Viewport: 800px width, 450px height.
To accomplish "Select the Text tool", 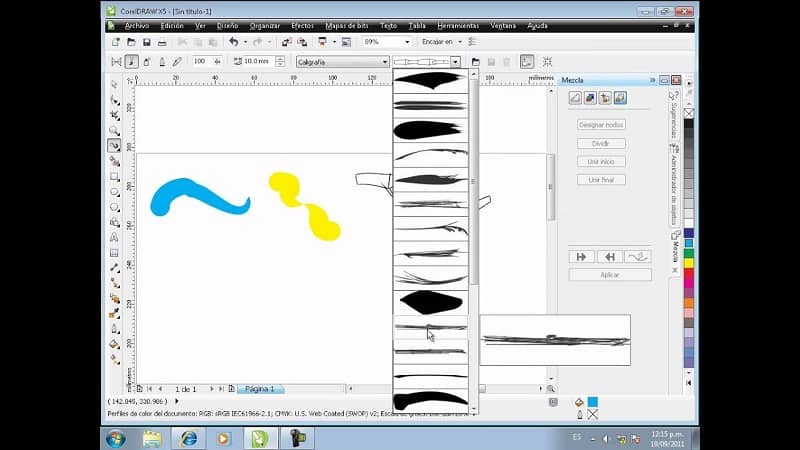I will point(114,237).
